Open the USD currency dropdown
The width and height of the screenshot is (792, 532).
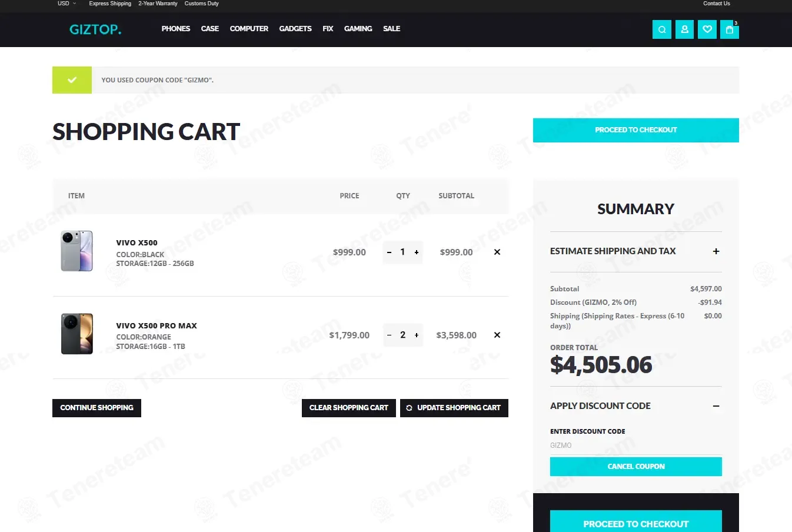(66, 4)
